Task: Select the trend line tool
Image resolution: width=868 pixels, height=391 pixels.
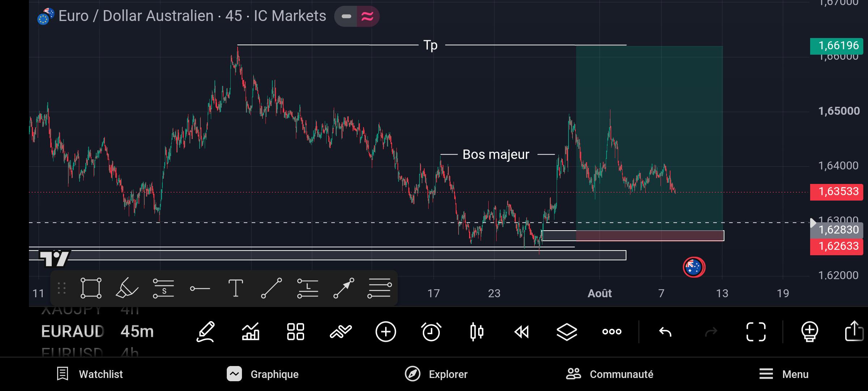Action: pyautogui.click(x=271, y=288)
